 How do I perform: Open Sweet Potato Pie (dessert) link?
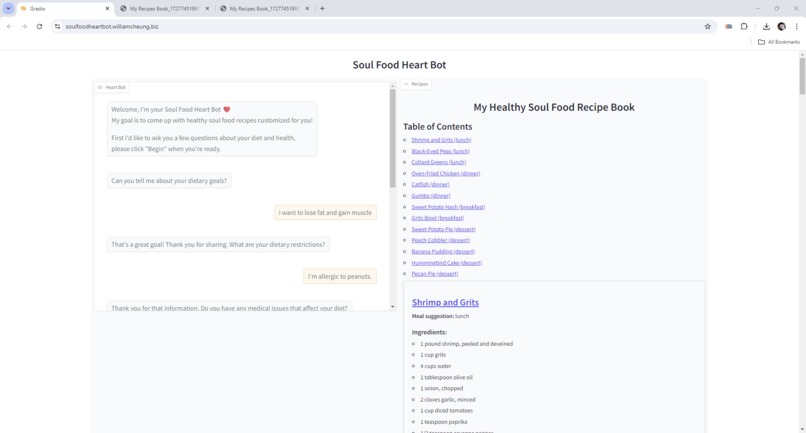(443, 229)
